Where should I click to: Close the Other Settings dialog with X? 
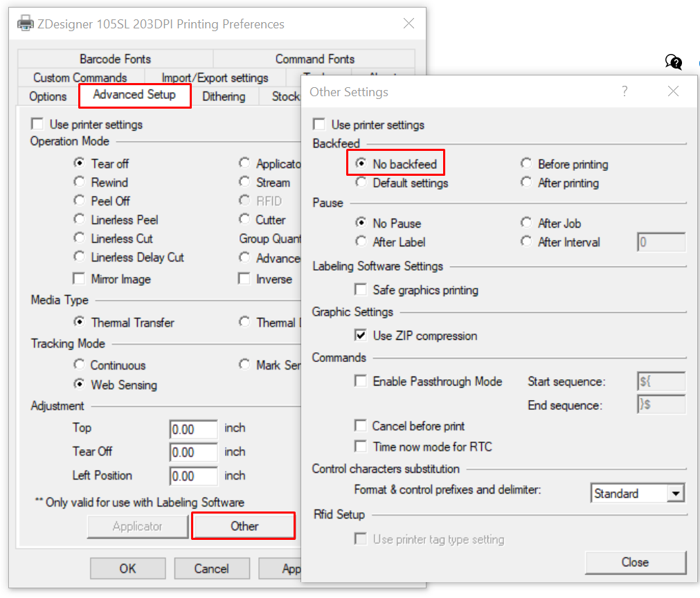pyautogui.click(x=673, y=91)
